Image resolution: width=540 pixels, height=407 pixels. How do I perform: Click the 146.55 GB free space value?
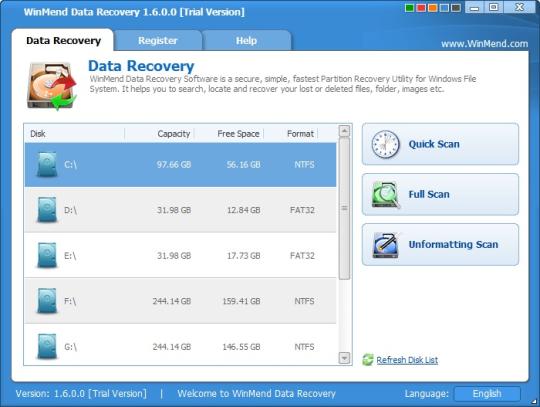click(241, 346)
